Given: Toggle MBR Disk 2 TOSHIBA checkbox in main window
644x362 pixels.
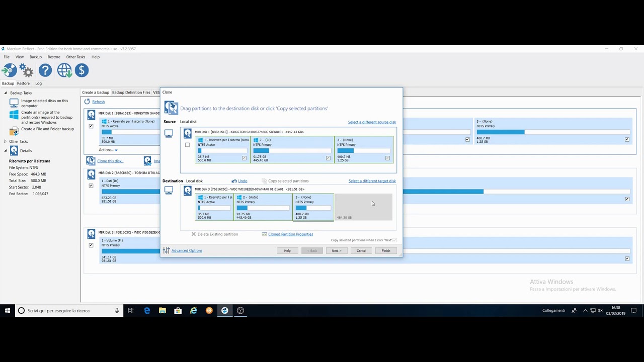Looking at the screenshot, I should [91, 186].
